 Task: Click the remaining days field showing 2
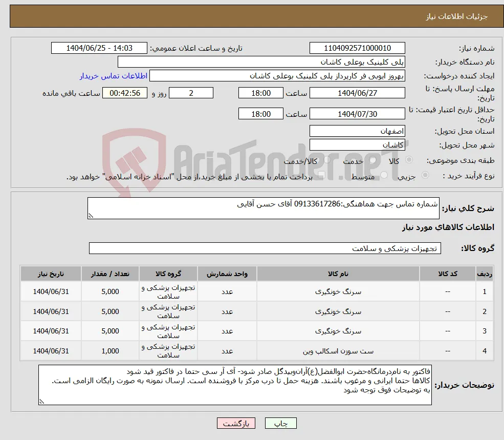pos(191,93)
